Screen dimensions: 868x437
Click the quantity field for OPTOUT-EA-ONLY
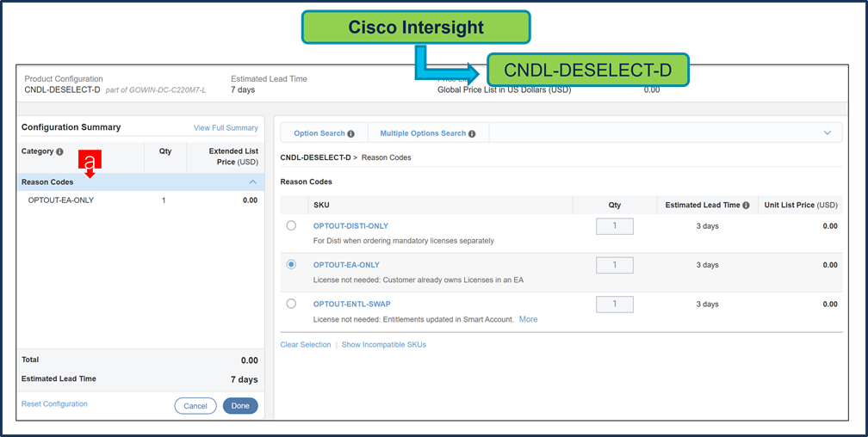click(615, 265)
